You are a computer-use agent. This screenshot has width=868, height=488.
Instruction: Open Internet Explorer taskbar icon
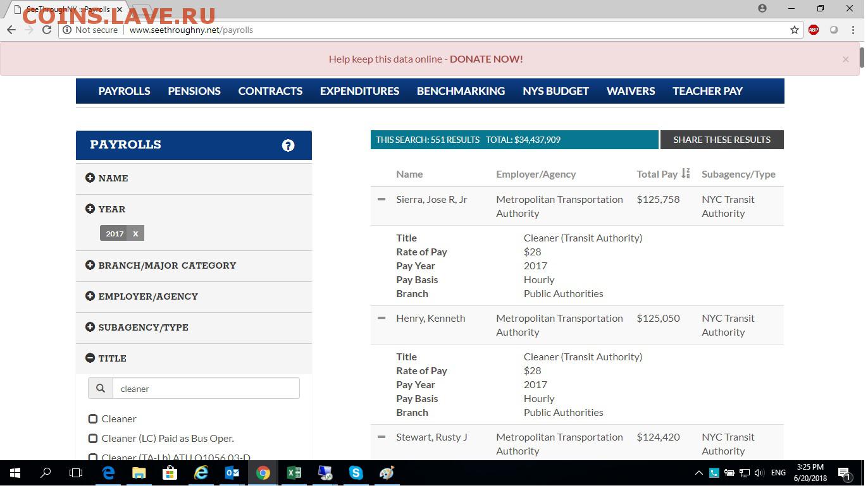coord(201,472)
